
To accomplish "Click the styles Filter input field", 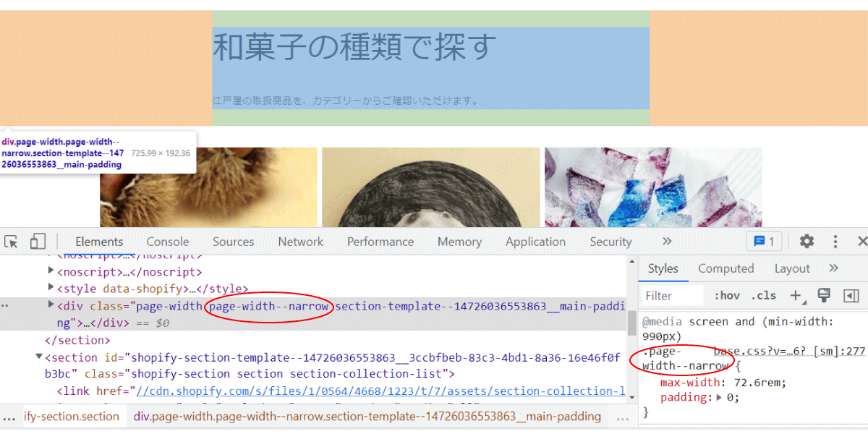I will coord(672,295).
